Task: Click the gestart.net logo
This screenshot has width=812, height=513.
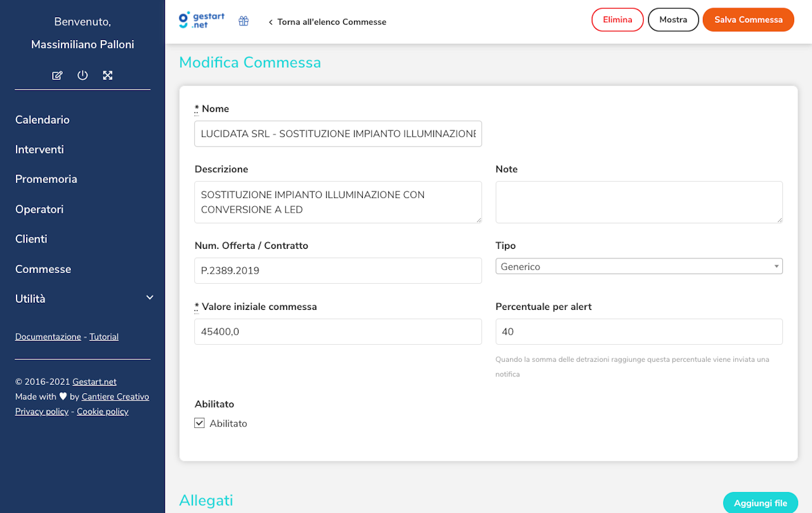Action: pos(202,20)
